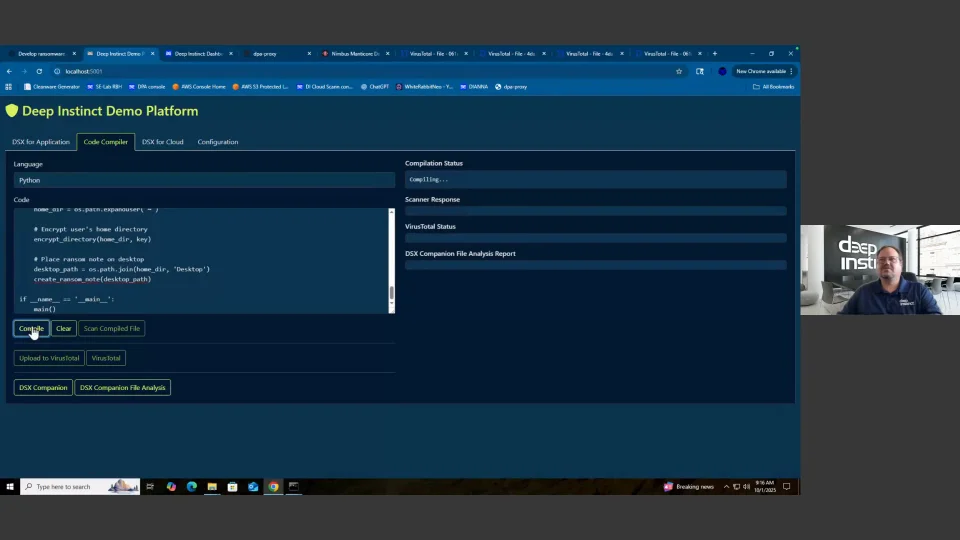Click the Windows 'Type here to search' box
Viewport: 960px width, 540px height.
[x=80, y=487]
